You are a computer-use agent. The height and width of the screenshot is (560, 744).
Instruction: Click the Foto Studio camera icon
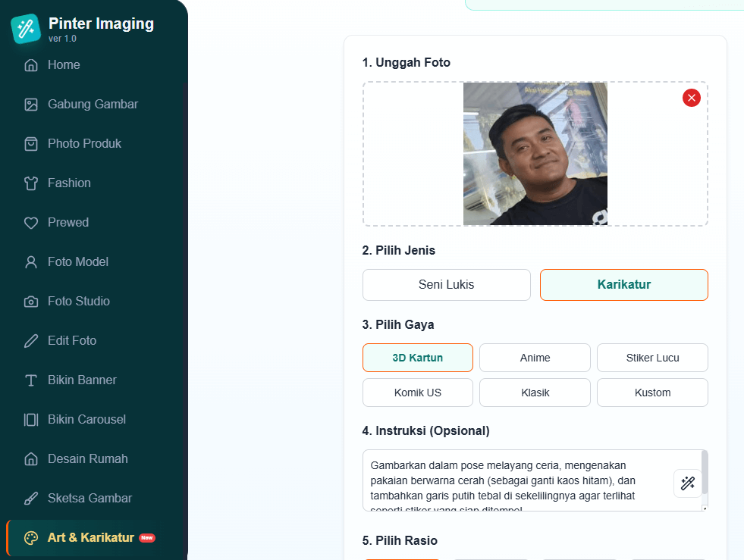click(x=31, y=302)
